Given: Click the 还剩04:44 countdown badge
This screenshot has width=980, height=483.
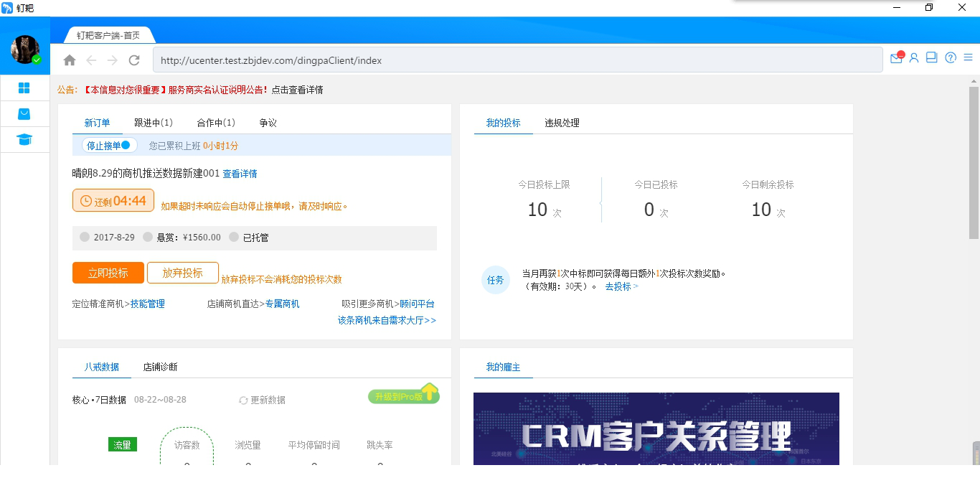Looking at the screenshot, I should [x=113, y=201].
